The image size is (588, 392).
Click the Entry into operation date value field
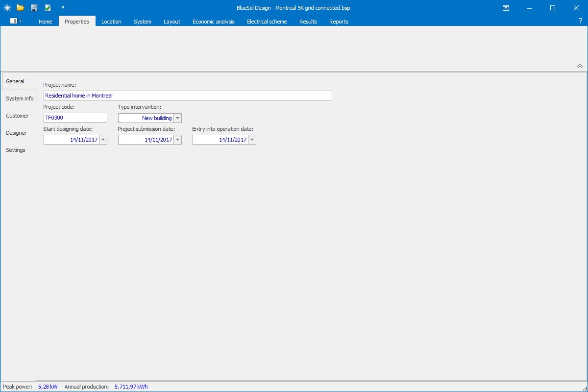point(220,140)
